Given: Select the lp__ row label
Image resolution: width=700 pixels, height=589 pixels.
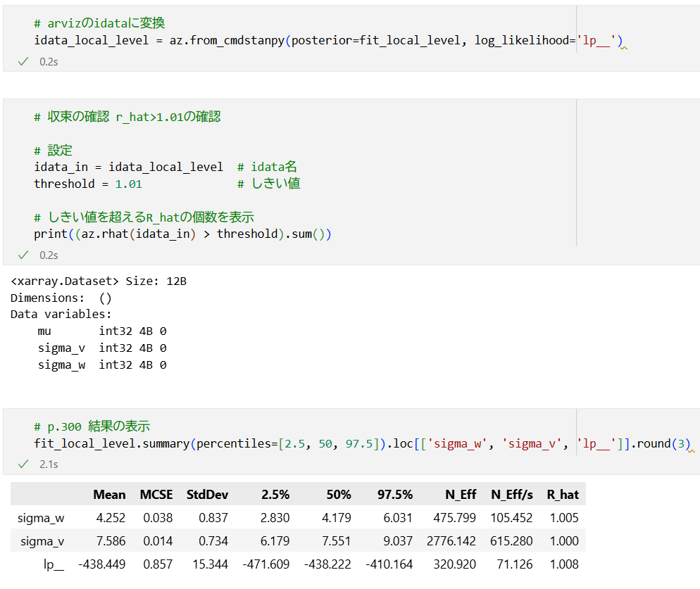Looking at the screenshot, I should [x=54, y=564].
